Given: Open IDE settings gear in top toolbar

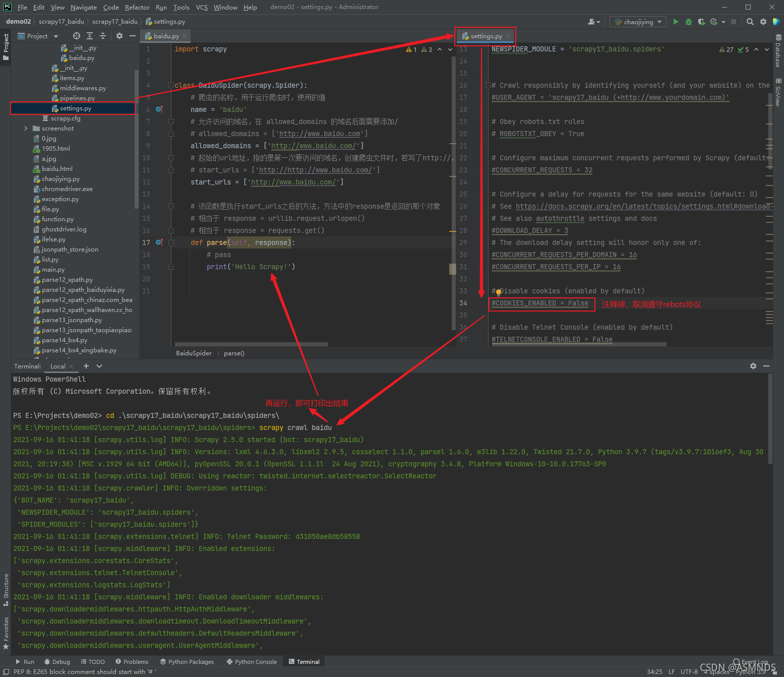Looking at the screenshot, I should click(x=763, y=22).
